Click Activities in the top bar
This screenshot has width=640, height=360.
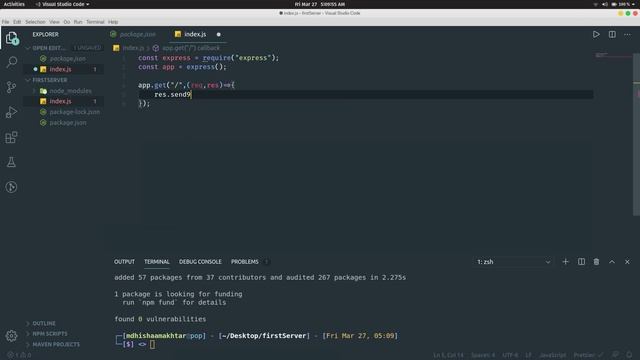[x=14, y=4]
